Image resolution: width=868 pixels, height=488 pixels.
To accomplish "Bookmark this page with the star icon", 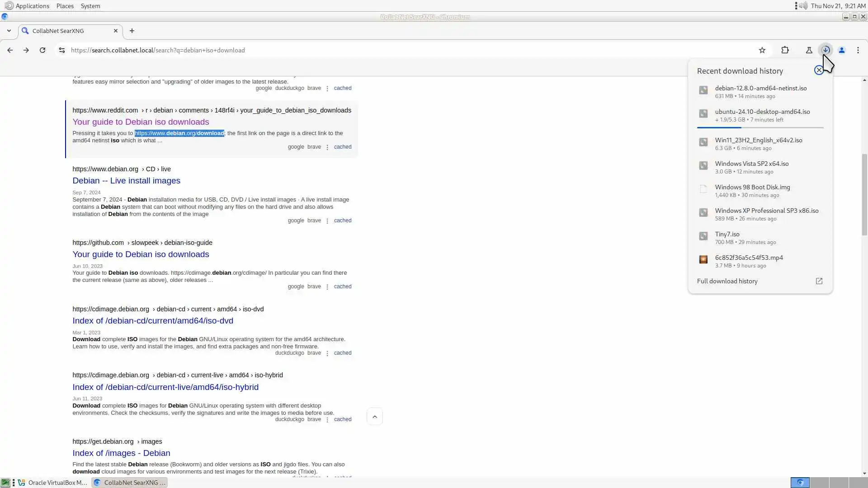I will pyautogui.click(x=762, y=50).
